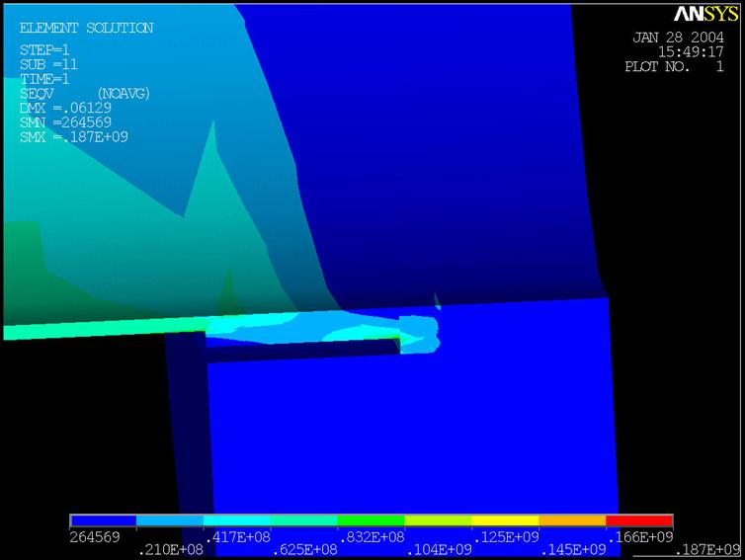
Task: Click the DMX =.06129 value
Action: [65, 108]
